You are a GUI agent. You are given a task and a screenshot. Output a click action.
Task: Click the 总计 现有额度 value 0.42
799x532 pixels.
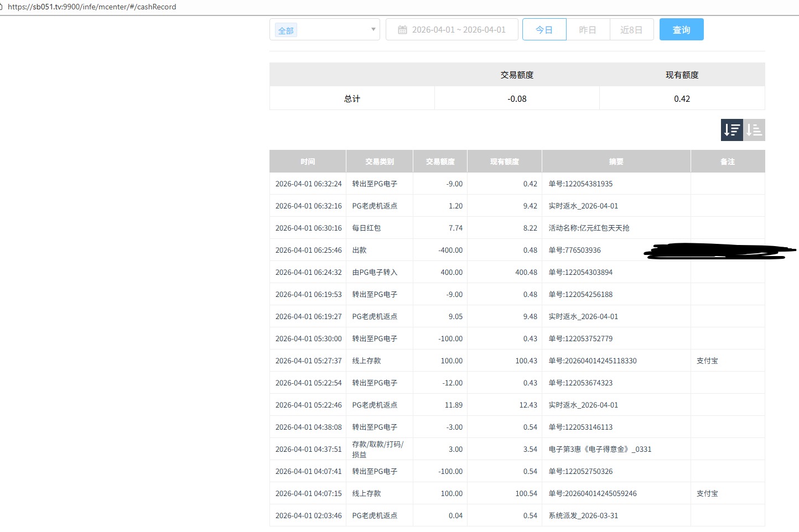click(682, 98)
